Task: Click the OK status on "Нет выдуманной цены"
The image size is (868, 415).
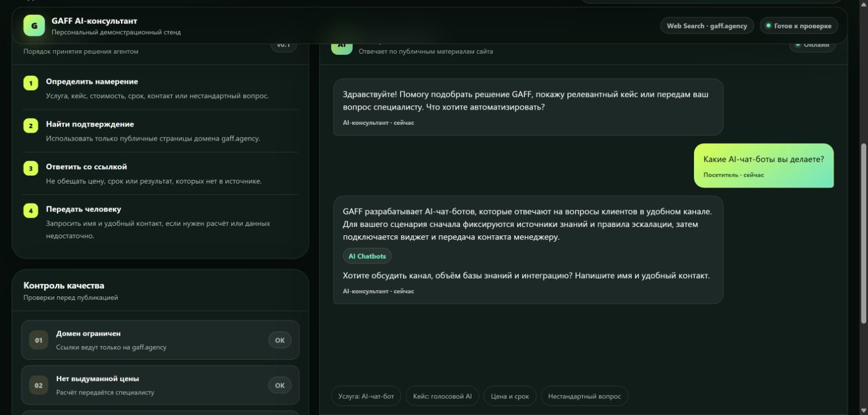Action: click(280, 385)
